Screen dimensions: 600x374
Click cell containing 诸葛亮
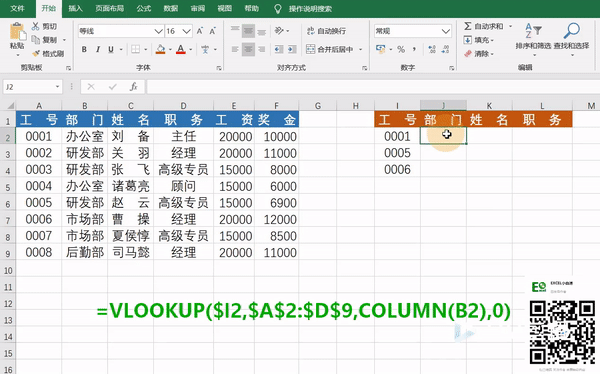coord(130,186)
